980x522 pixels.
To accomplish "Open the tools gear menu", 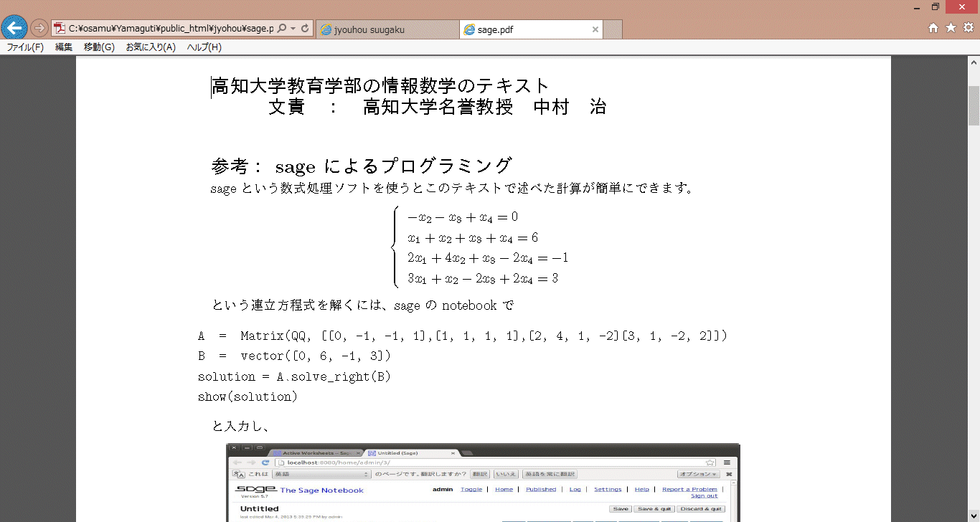I will click(968, 28).
